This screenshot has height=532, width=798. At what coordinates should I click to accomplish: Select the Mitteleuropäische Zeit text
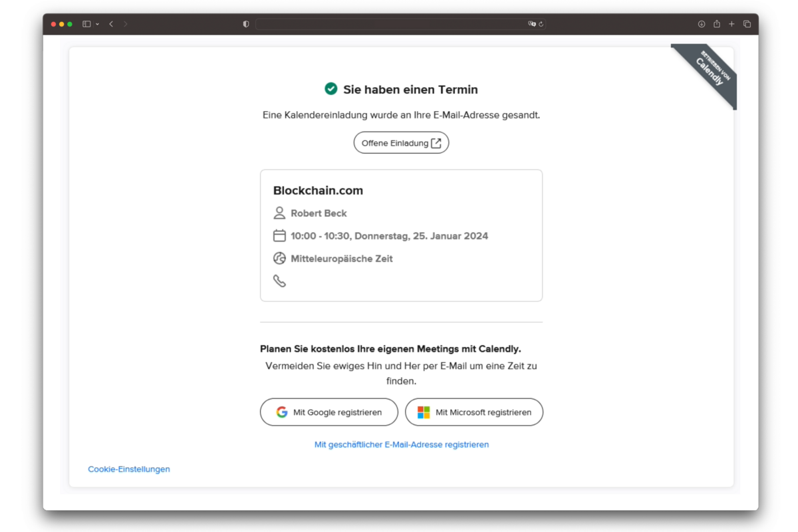coord(342,259)
